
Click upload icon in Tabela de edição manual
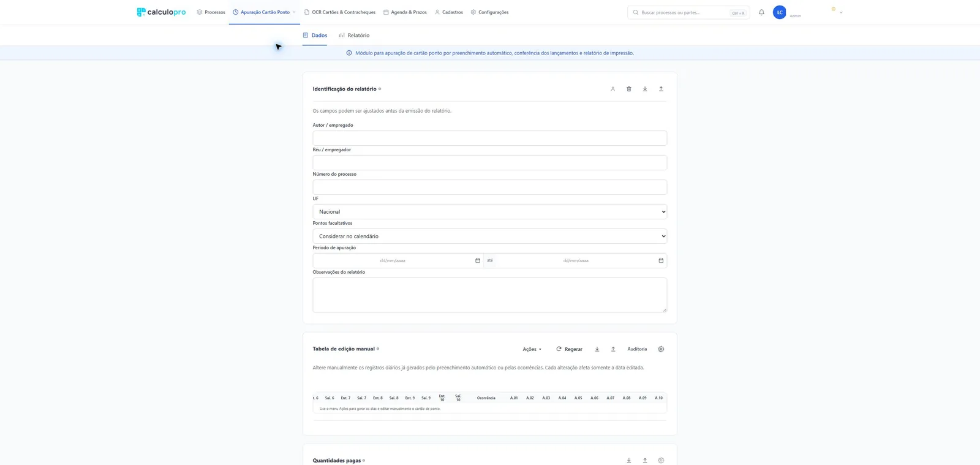pos(613,349)
